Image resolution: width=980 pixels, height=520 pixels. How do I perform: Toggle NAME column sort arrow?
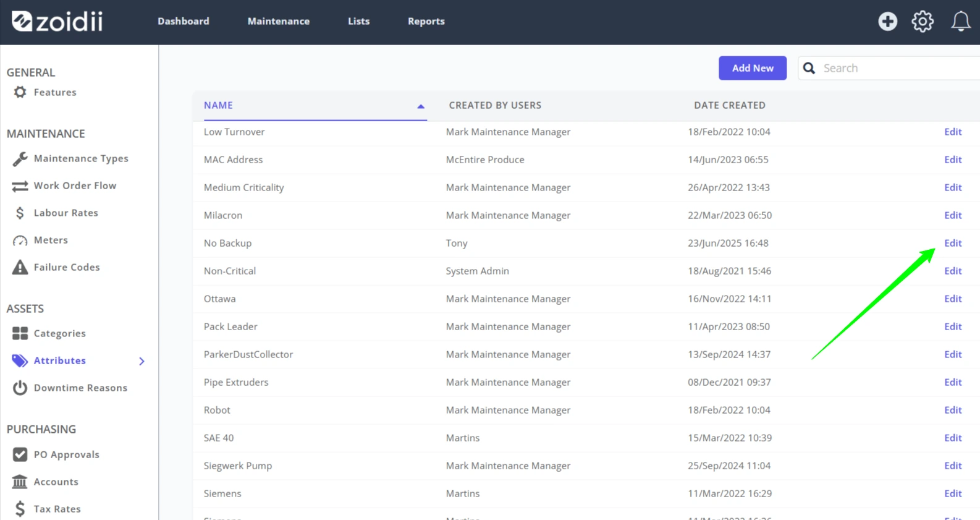click(x=421, y=106)
